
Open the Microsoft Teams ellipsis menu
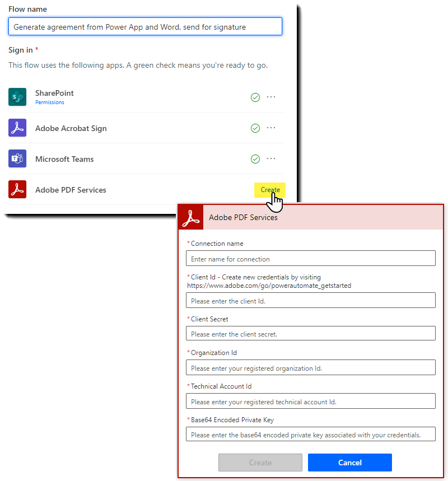coord(271,158)
